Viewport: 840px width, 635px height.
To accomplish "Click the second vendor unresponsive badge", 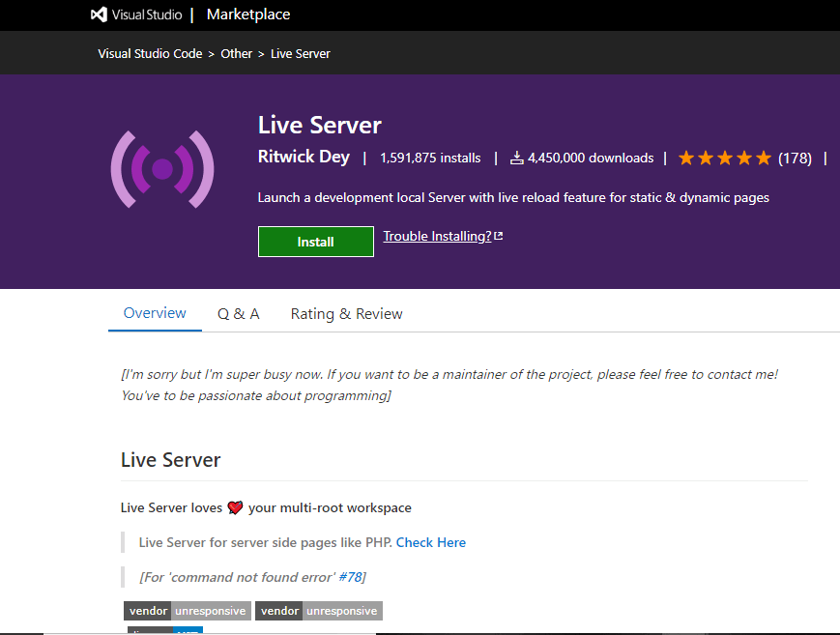I will pos(319,611).
